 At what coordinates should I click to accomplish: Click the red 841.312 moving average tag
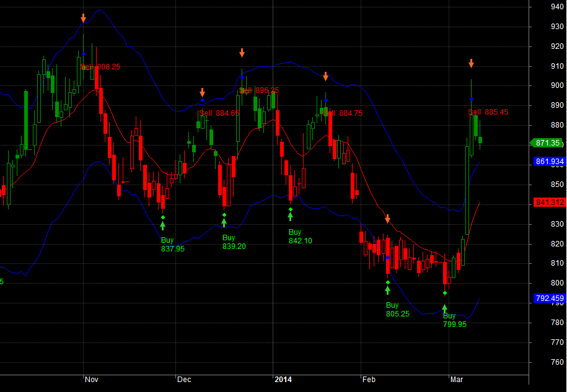pyautogui.click(x=549, y=203)
